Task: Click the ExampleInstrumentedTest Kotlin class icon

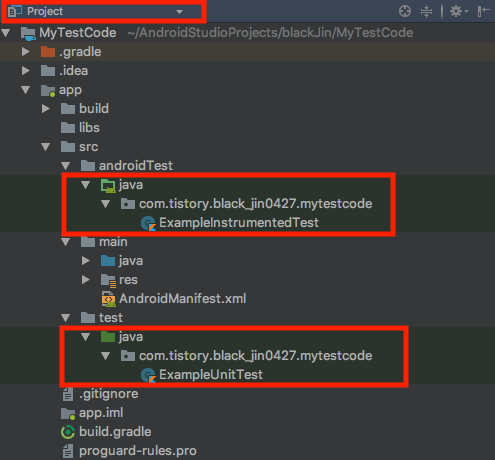Action: [x=148, y=223]
